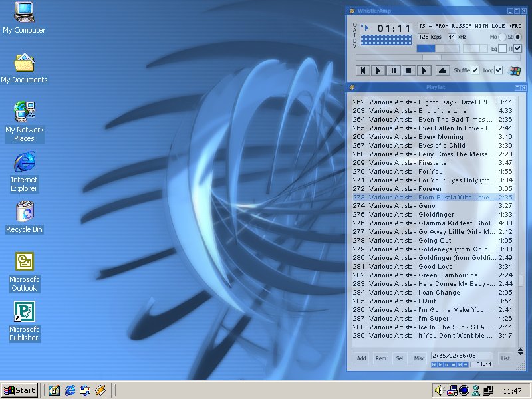Stop playback in WhistlerAmp

pyautogui.click(x=408, y=70)
